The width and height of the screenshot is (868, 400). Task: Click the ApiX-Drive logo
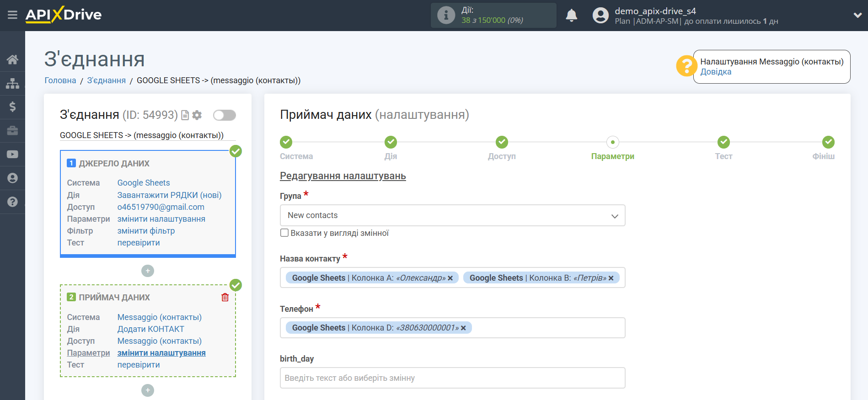click(x=64, y=15)
